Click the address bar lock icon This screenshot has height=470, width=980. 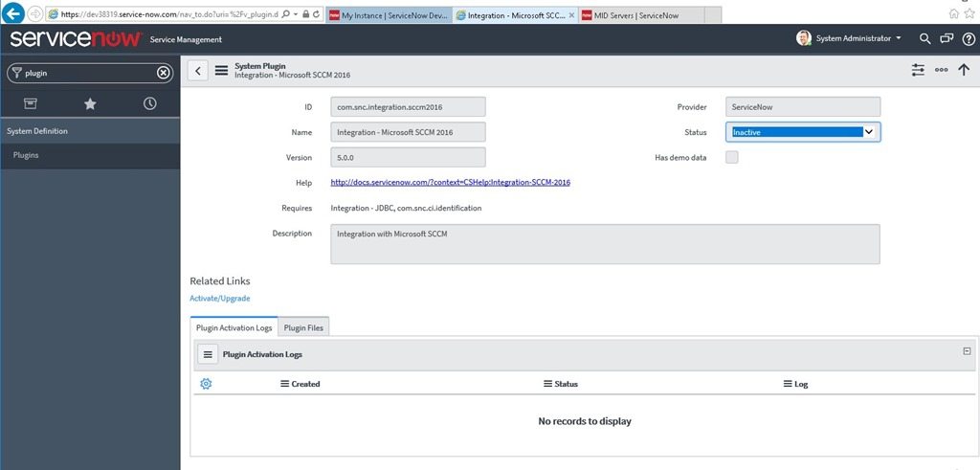(x=305, y=13)
